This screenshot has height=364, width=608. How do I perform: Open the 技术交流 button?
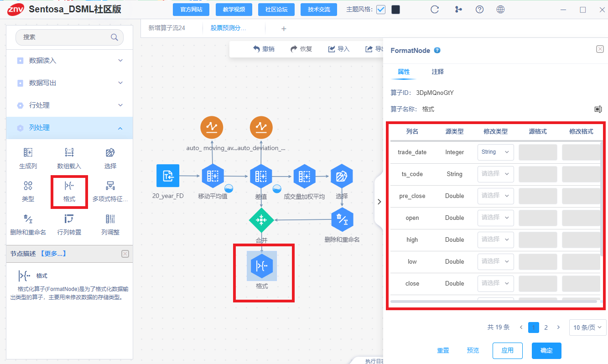[319, 10]
